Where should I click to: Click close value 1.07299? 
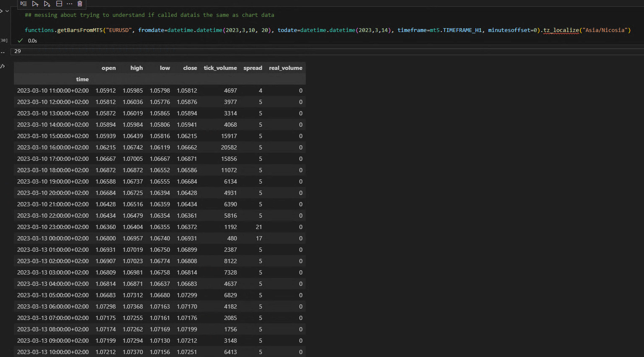[x=187, y=295]
